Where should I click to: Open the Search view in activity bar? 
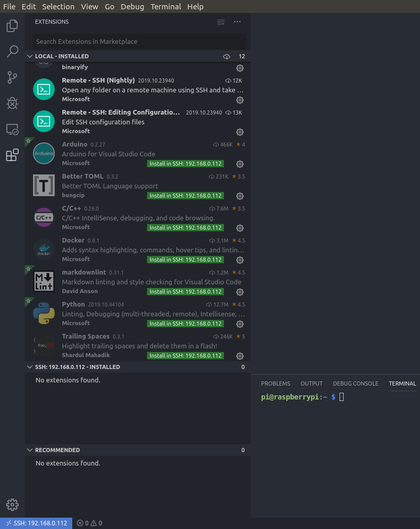pos(12,51)
